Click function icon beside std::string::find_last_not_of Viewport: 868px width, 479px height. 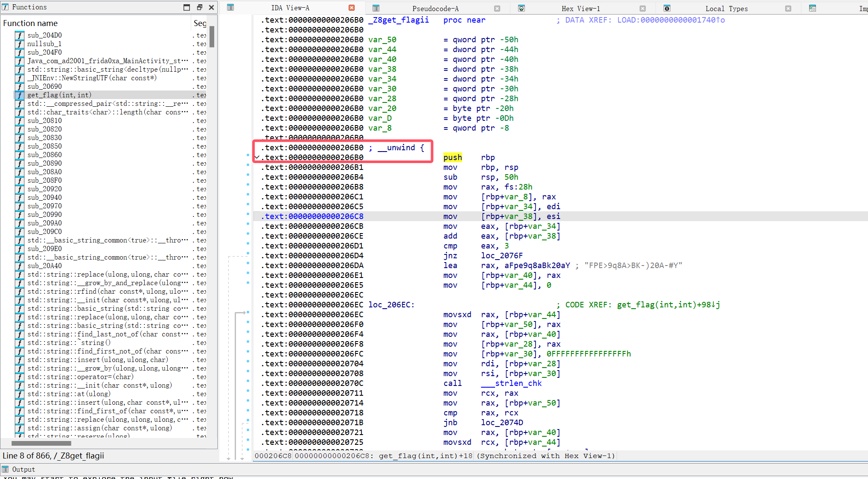click(x=20, y=334)
